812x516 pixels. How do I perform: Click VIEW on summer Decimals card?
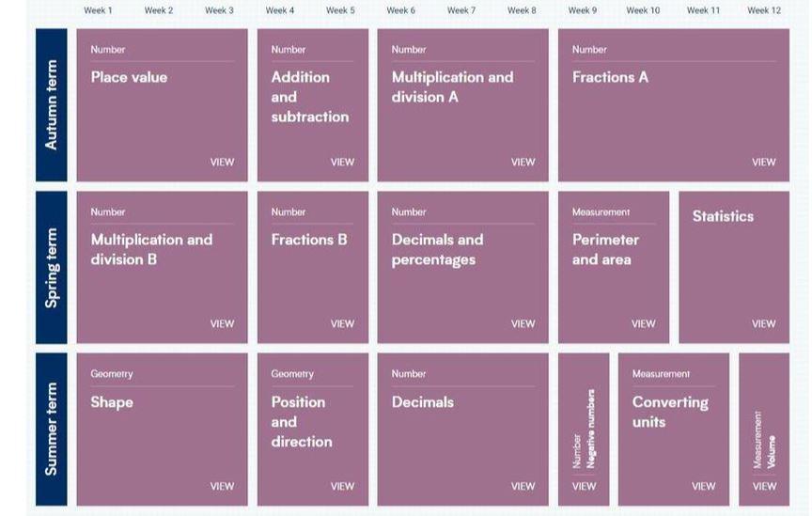(523, 486)
